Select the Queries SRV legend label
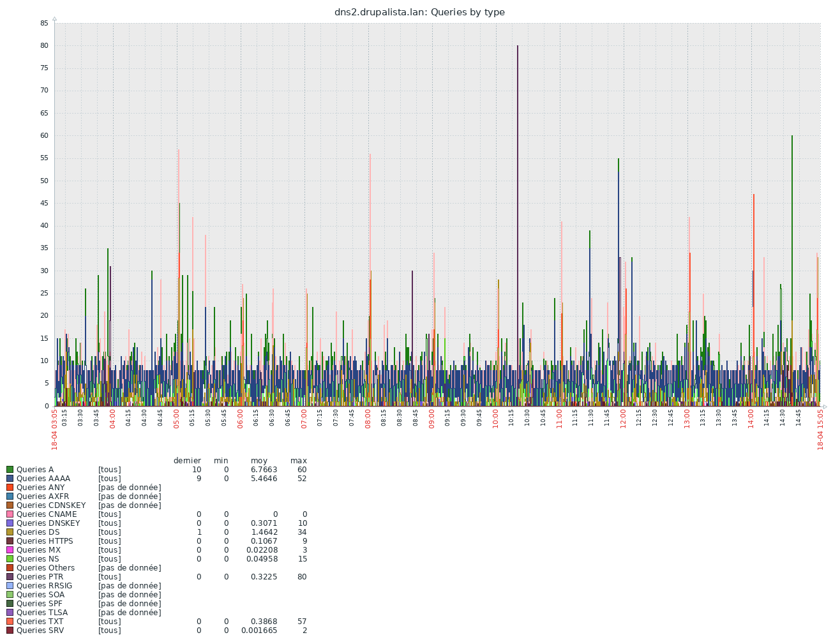 [40, 631]
